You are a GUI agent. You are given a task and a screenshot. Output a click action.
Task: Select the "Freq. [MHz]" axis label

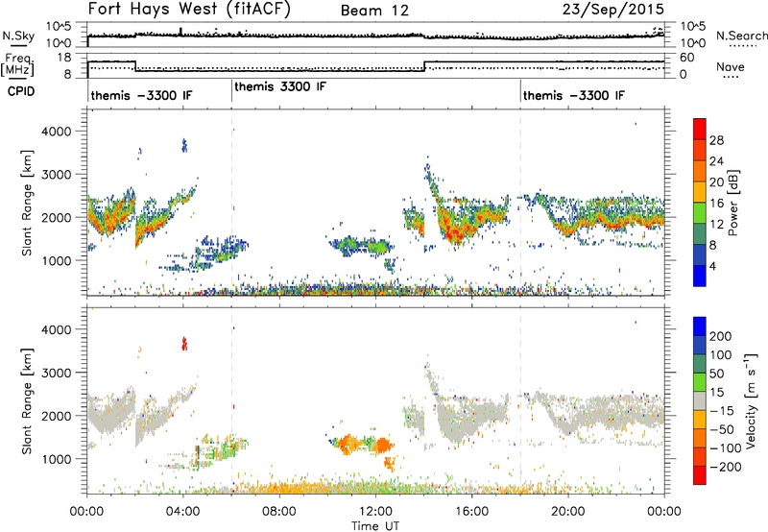[x=18, y=65]
